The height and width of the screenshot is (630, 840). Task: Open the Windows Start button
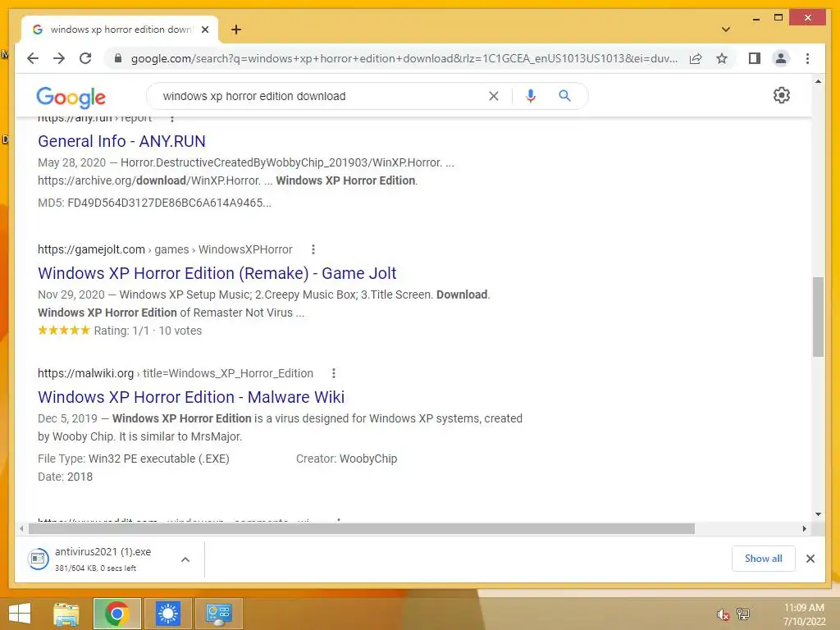tap(20, 614)
